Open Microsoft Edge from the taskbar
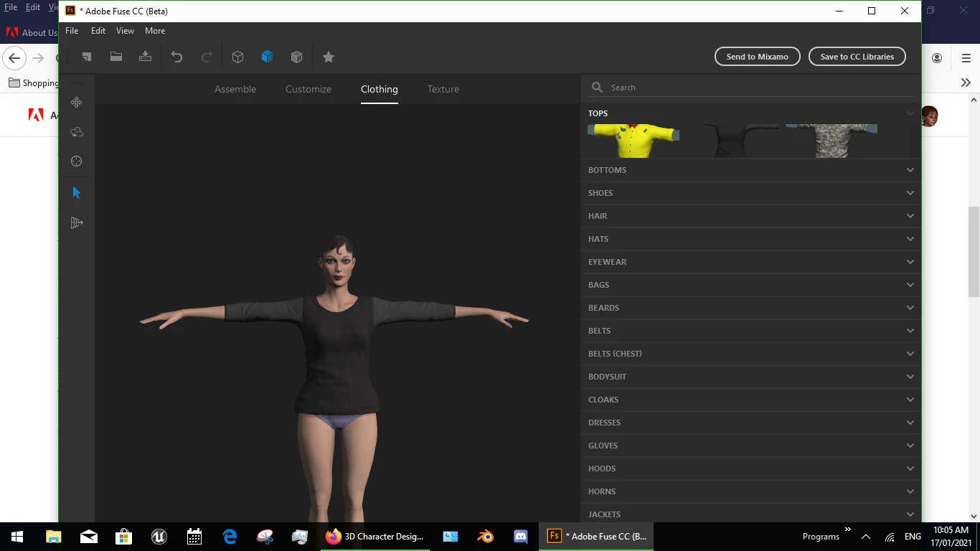The image size is (980, 551). coord(230,536)
